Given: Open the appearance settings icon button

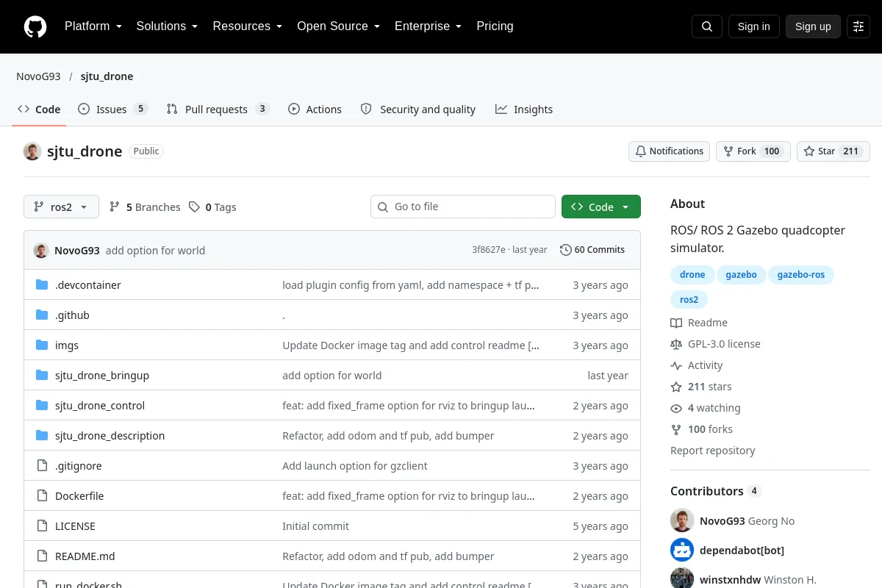Looking at the screenshot, I should tap(858, 26).
